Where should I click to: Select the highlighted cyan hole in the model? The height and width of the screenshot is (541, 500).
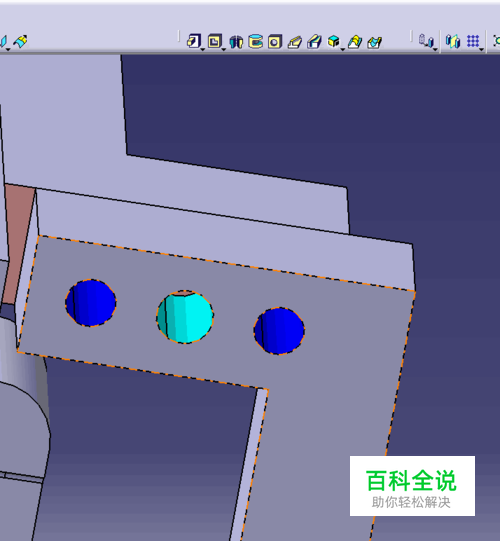(185, 317)
